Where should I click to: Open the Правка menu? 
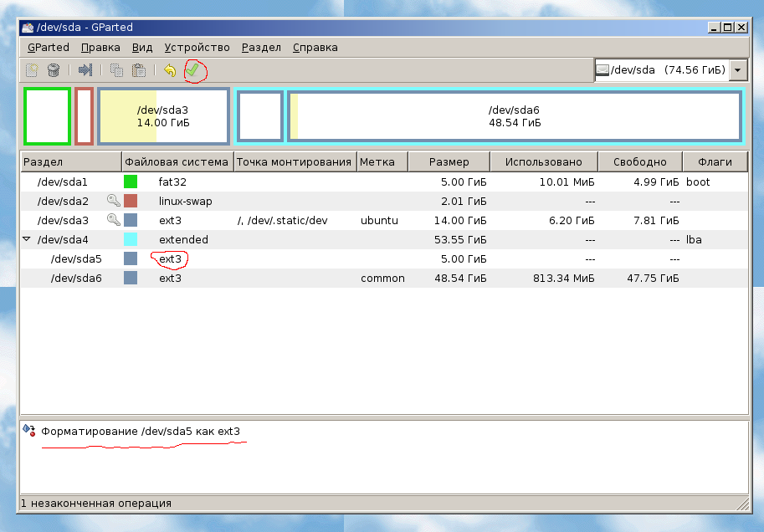click(x=100, y=47)
